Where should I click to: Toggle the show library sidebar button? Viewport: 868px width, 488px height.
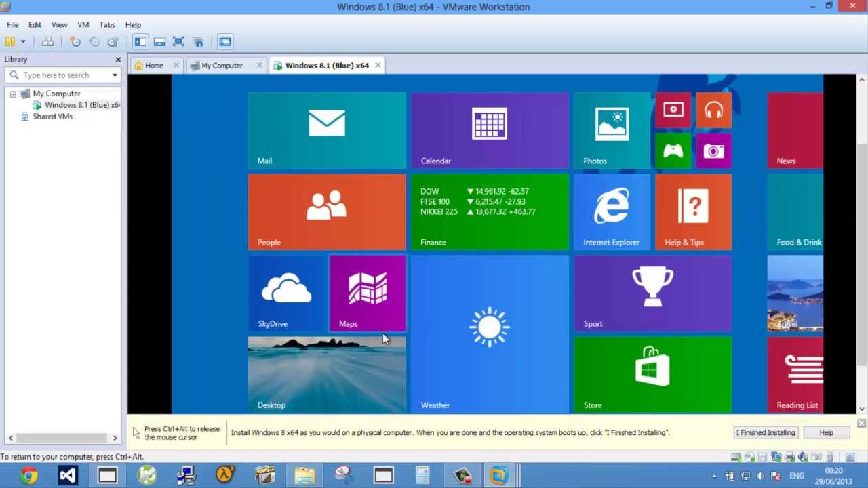[x=140, y=41]
